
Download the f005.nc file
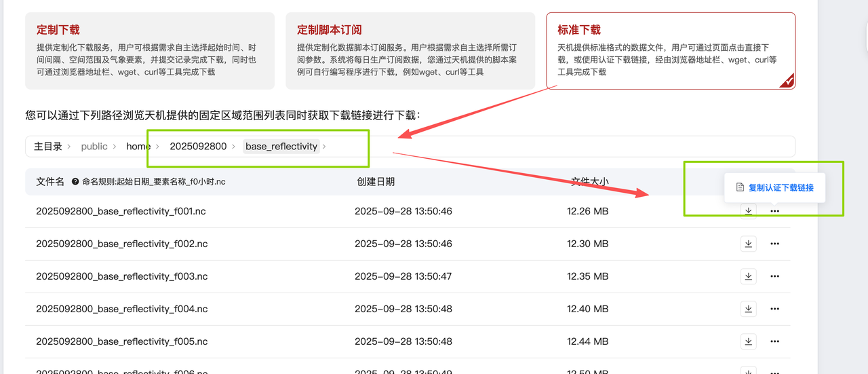pyautogui.click(x=748, y=341)
